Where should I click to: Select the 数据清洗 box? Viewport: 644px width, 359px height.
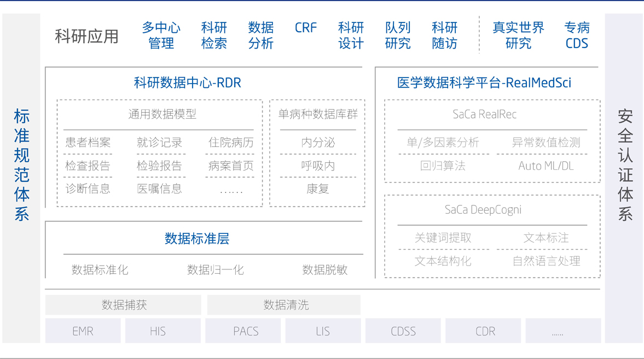[284, 305]
